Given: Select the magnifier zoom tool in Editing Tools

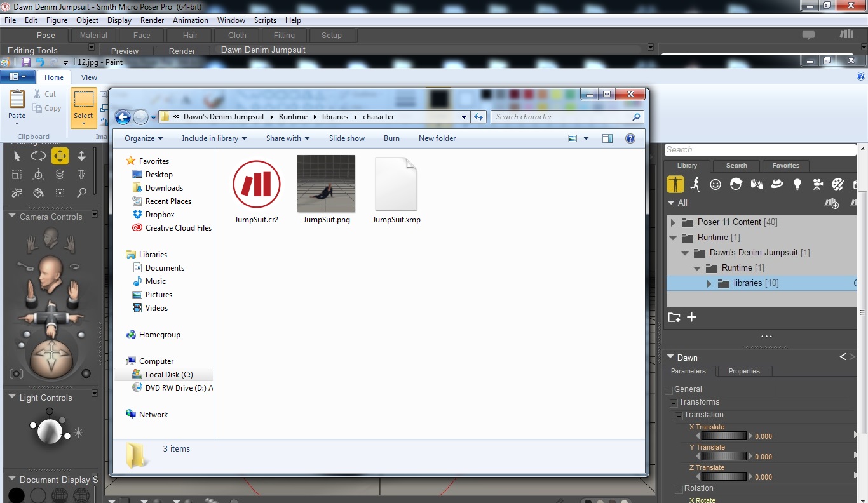Looking at the screenshot, I should click(81, 193).
